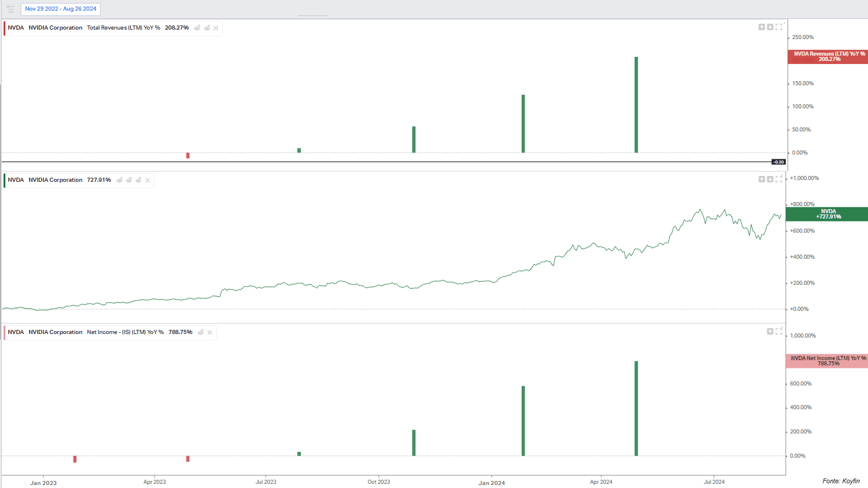
Task: Click the move-layer-down icon on Total Revenues legend
Action: (207, 28)
